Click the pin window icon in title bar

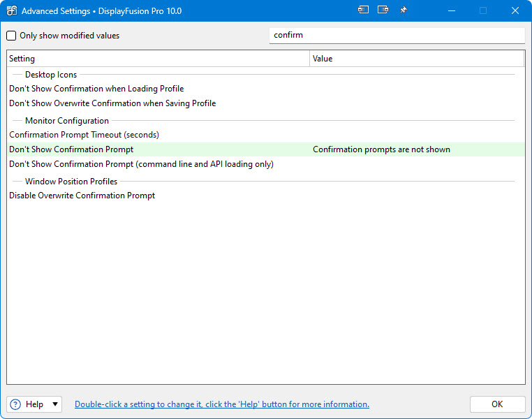403,10
